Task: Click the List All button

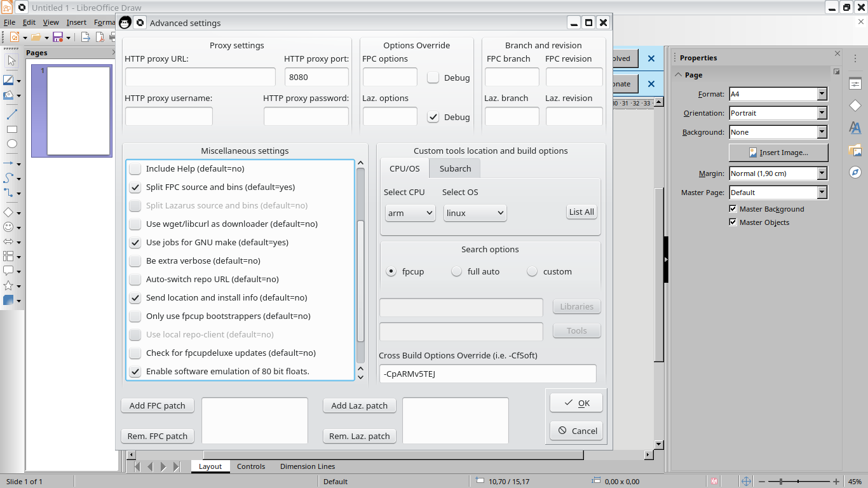Action: (581, 212)
